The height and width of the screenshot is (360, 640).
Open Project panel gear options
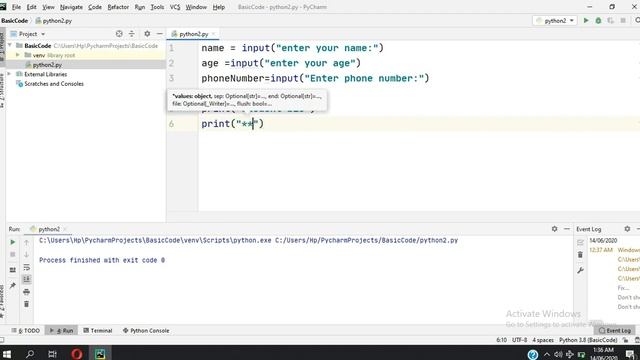(x=147, y=34)
